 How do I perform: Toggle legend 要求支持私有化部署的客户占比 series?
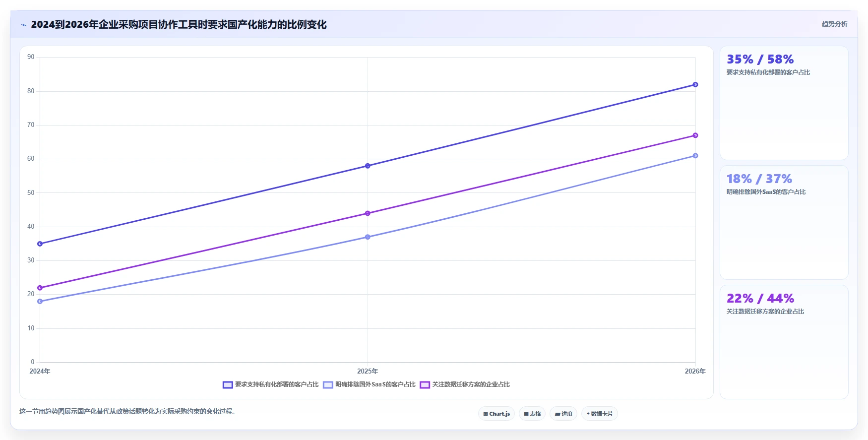(x=271, y=384)
